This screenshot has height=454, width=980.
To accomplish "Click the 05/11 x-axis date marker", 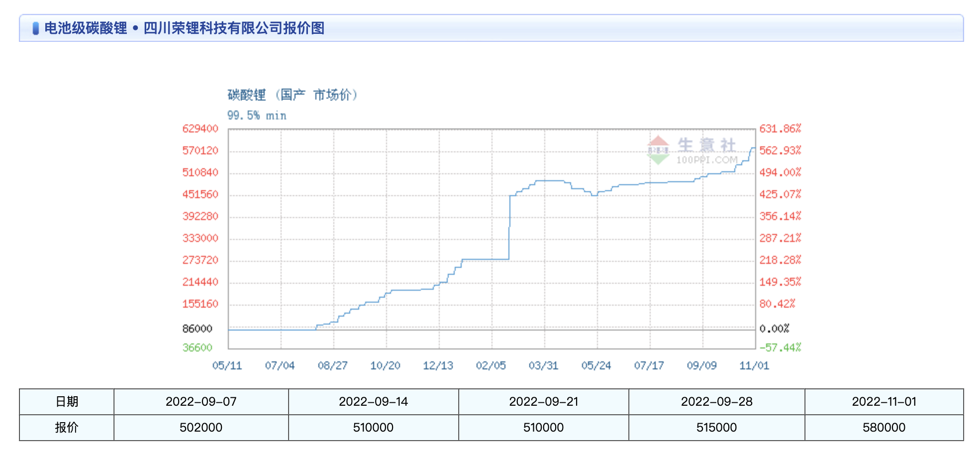I will click(x=227, y=366).
